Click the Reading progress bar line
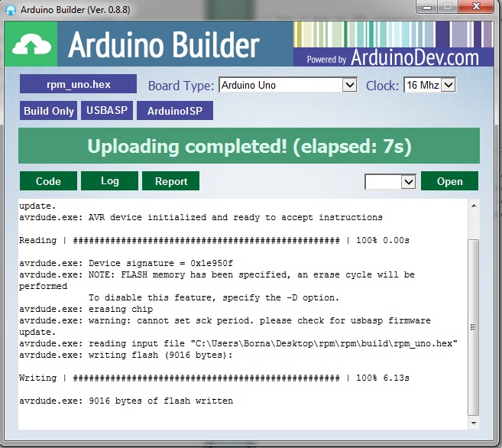 pos(214,240)
